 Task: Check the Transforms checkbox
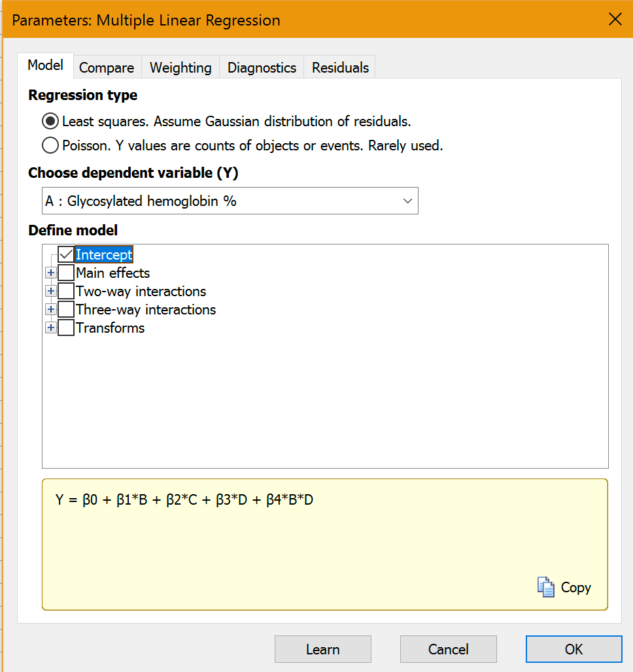[66, 328]
